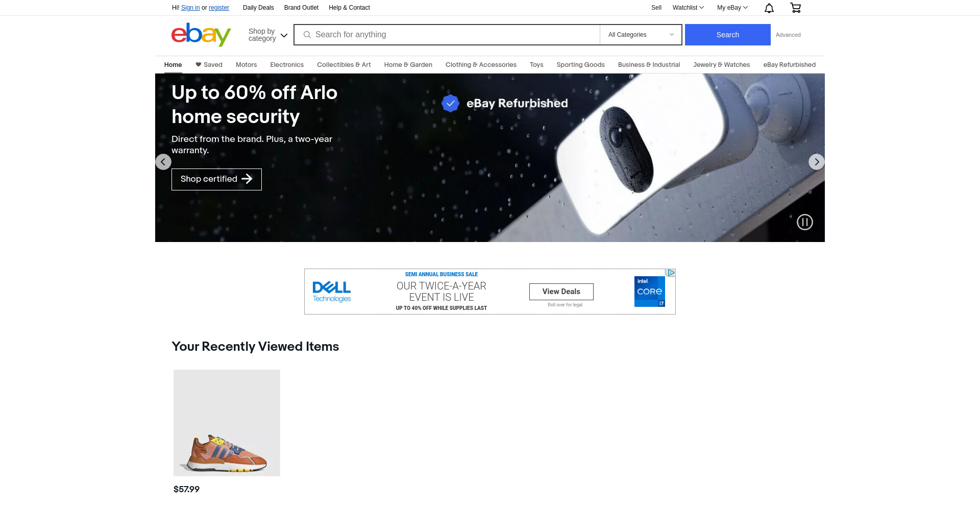Click the blue Search button
980x531 pixels.
click(x=727, y=35)
